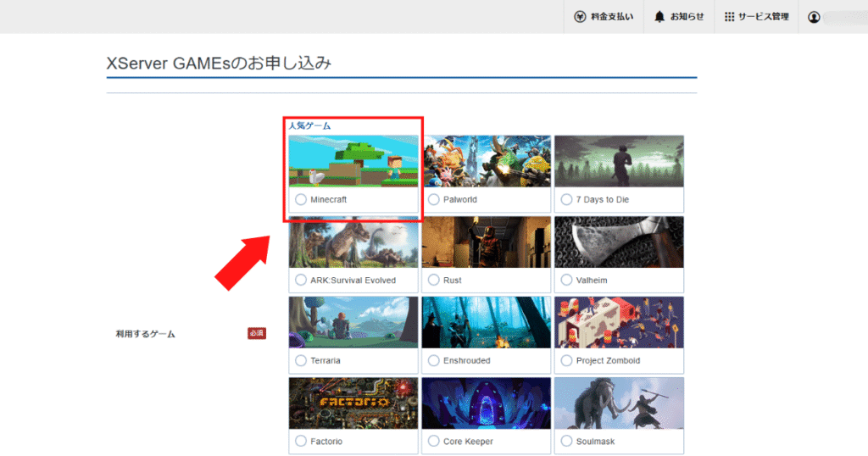868x456 pixels.
Task: Click the 7 Days to Die label text
Action: 603,199
